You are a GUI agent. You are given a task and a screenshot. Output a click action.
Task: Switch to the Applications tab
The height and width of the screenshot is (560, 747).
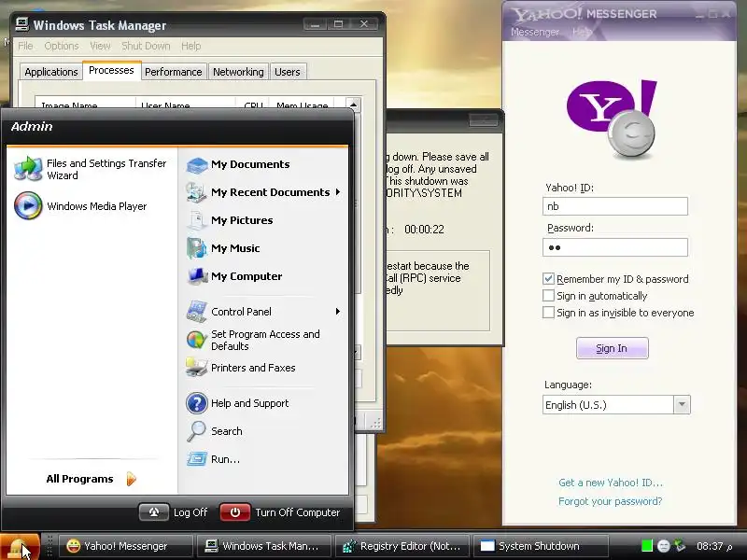point(51,72)
